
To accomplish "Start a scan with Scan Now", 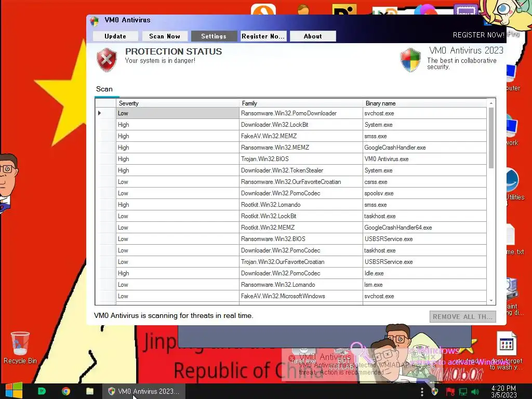I will pyautogui.click(x=165, y=36).
